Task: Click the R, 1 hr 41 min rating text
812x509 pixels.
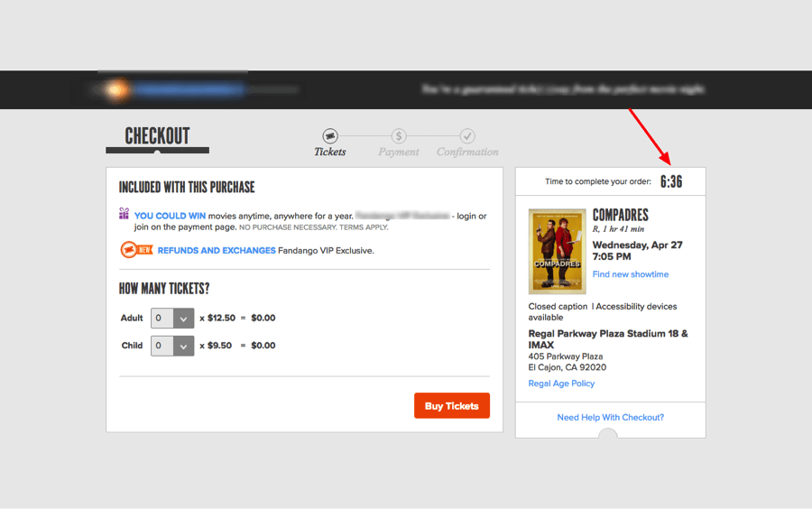Action: pos(618,229)
